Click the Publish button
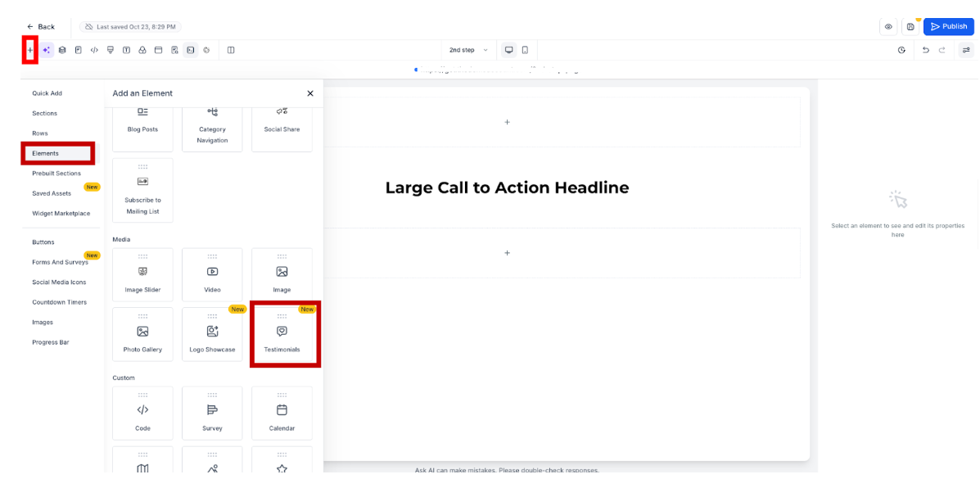 pos(949,27)
